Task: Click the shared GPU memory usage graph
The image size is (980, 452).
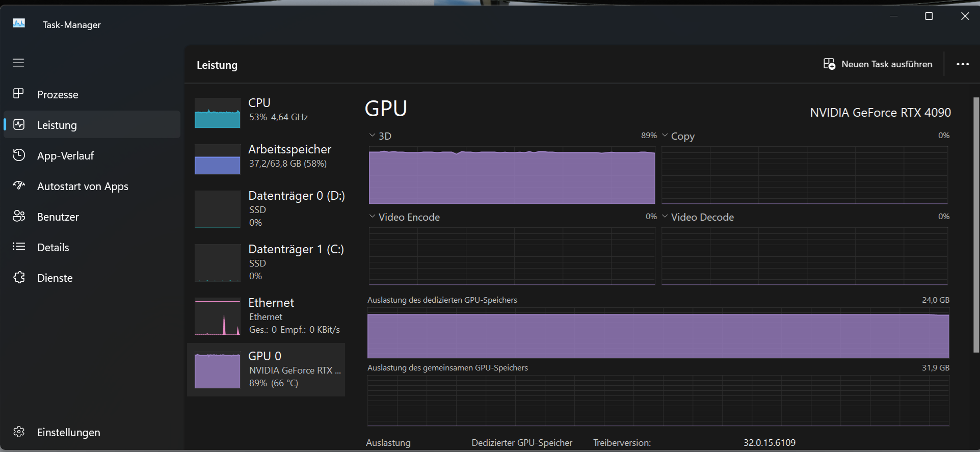Action: (658, 401)
